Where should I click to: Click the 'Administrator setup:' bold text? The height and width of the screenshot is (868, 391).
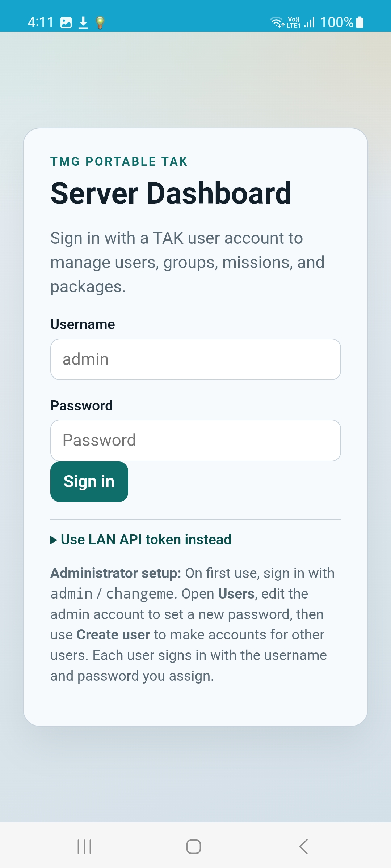(116, 573)
